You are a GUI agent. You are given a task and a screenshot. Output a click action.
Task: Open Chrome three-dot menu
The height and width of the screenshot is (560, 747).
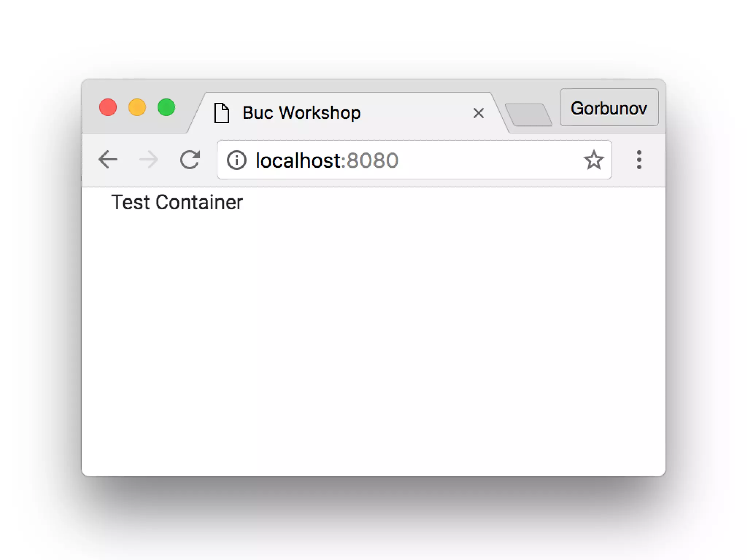639,160
